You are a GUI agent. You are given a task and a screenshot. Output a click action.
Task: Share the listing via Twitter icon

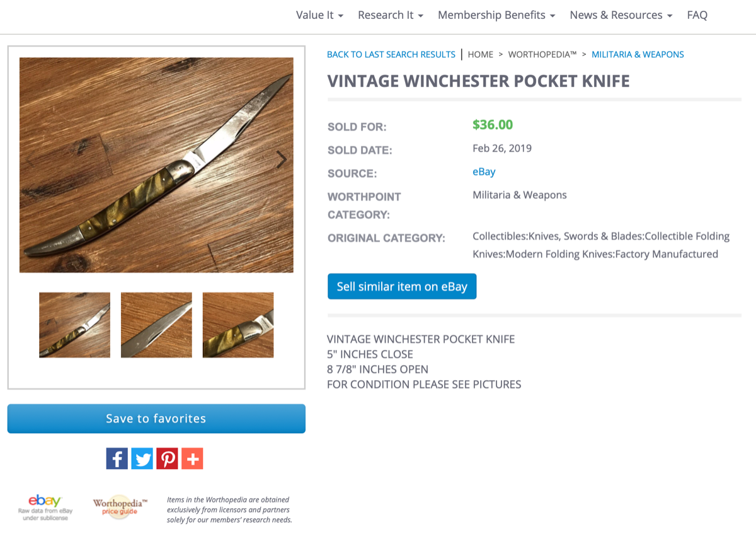coord(142,458)
